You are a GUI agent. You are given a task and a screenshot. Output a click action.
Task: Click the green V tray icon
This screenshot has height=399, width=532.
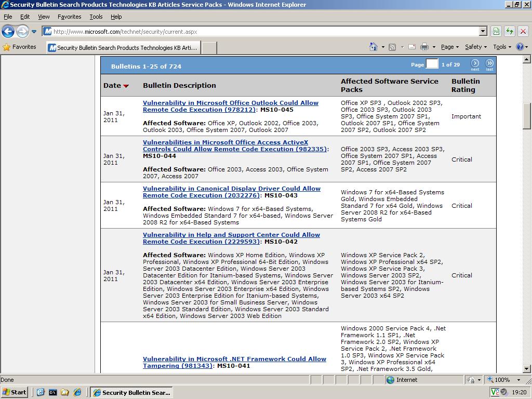(x=495, y=392)
